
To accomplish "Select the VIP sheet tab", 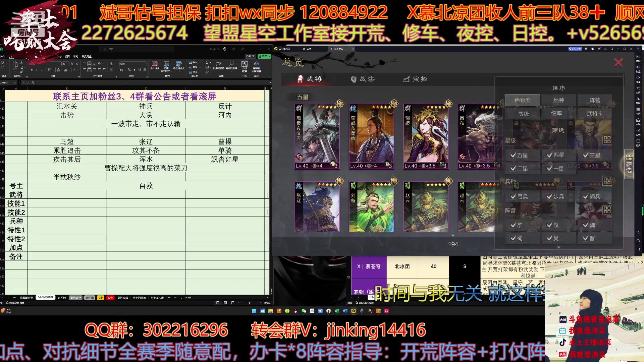I will tap(101, 298).
